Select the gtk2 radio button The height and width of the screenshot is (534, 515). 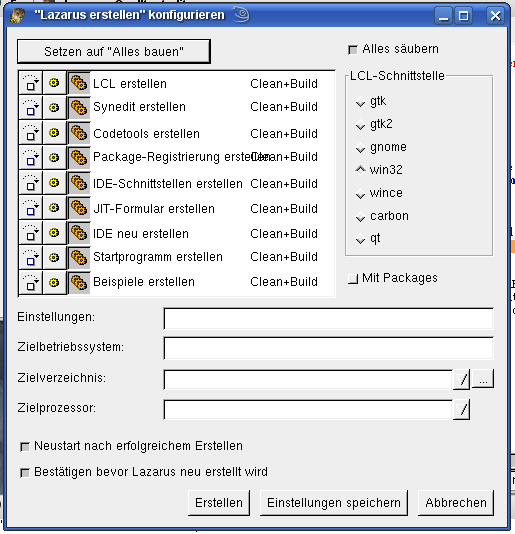360,125
